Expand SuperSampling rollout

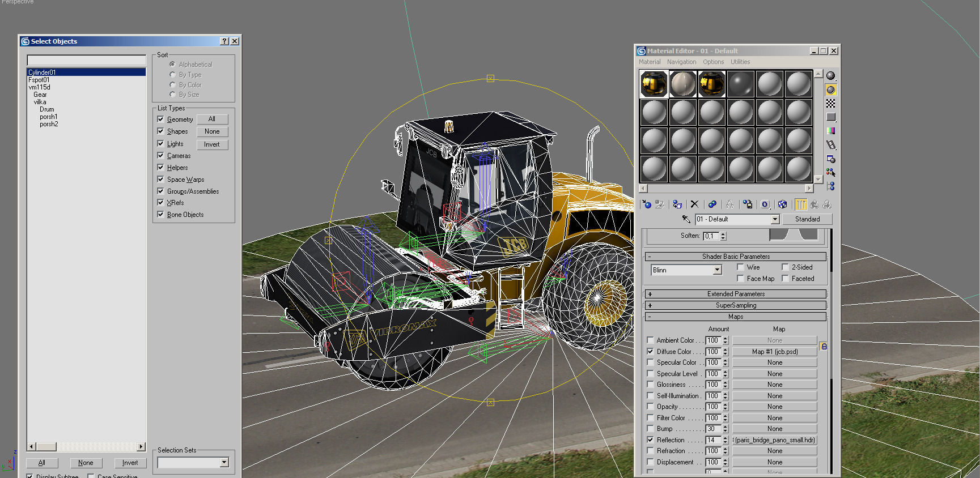tap(736, 305)
